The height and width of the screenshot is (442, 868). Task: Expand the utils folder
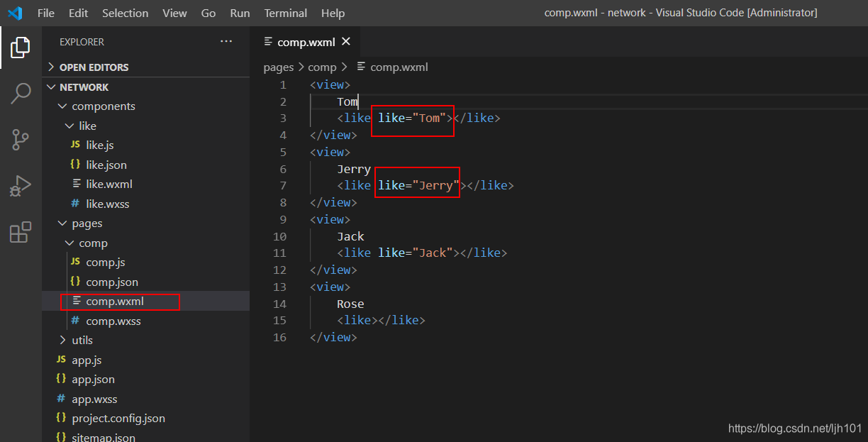pos(62,340)
